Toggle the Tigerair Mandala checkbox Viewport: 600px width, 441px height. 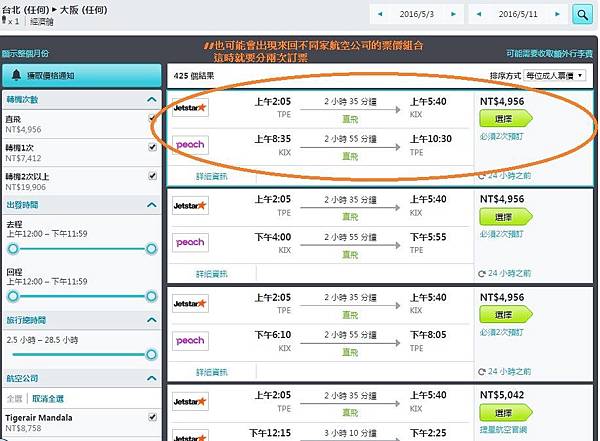click(152, 417)
